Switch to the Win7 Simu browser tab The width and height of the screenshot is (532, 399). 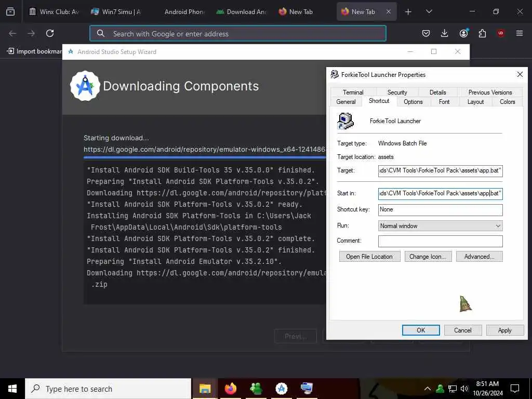(116, 11)
